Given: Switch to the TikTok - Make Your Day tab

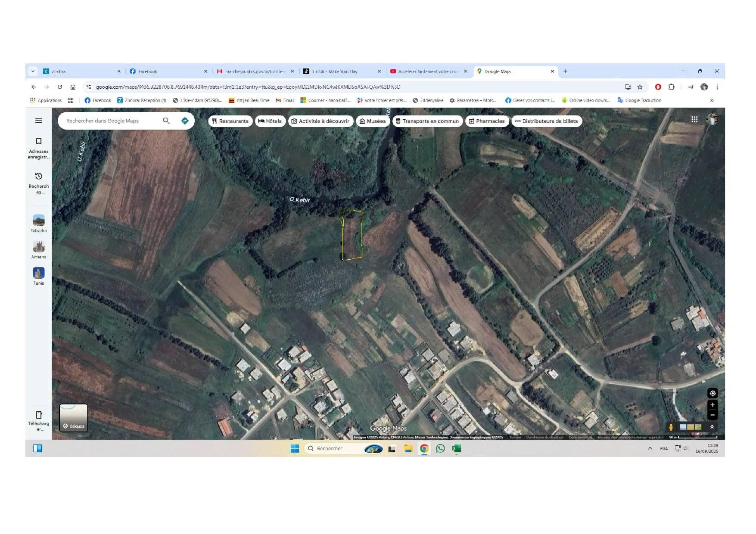Looking at the screenshot, I should (342, 71).
